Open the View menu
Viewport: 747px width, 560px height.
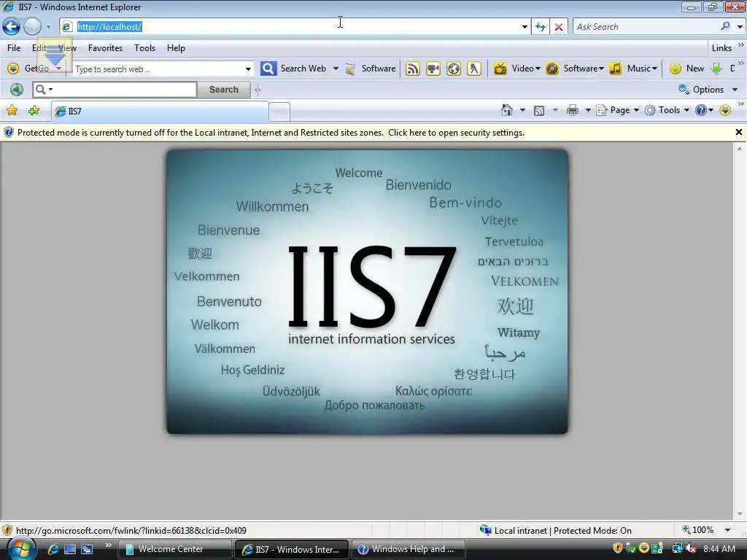coord(67,48)
